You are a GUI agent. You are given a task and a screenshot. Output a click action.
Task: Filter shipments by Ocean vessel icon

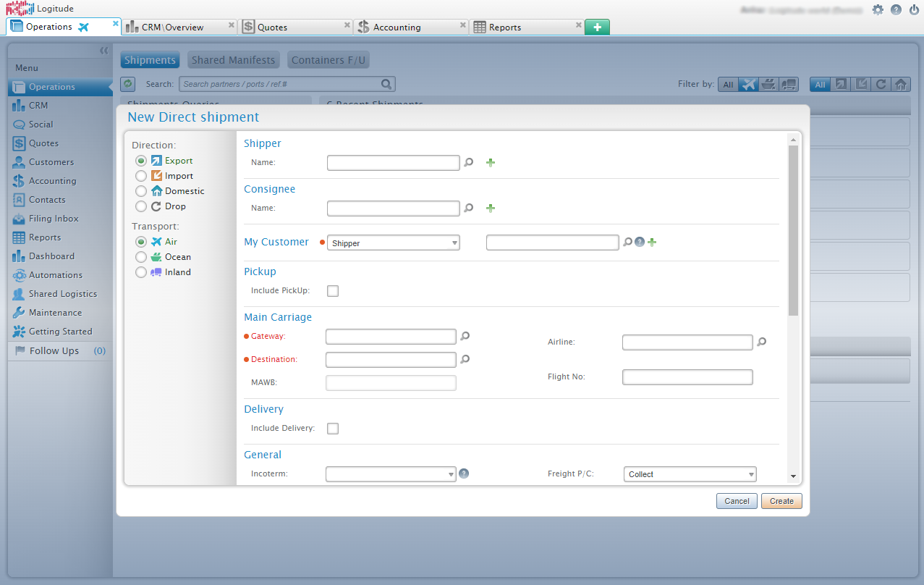point(768,84)
